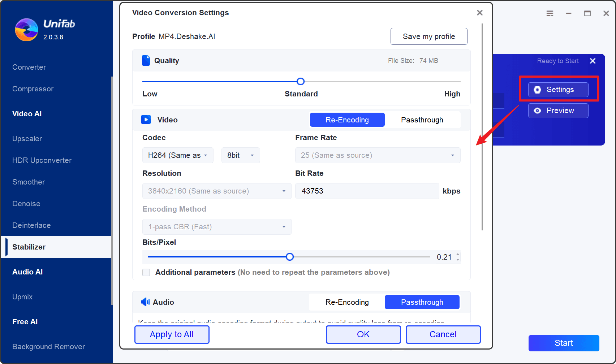Viewport: 616px width, 364px height.
Task: Click the Video section play icon
Action: pyautogui.click(x=146, y=120)
